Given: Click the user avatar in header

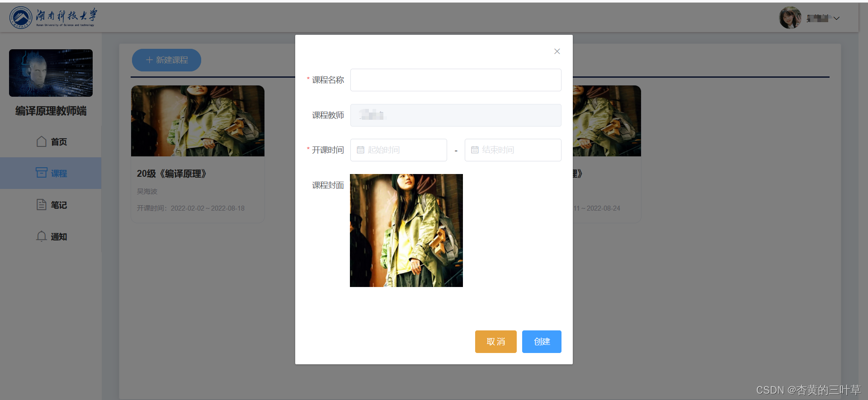Looking at the screenshot, I should tap(790, 18).
